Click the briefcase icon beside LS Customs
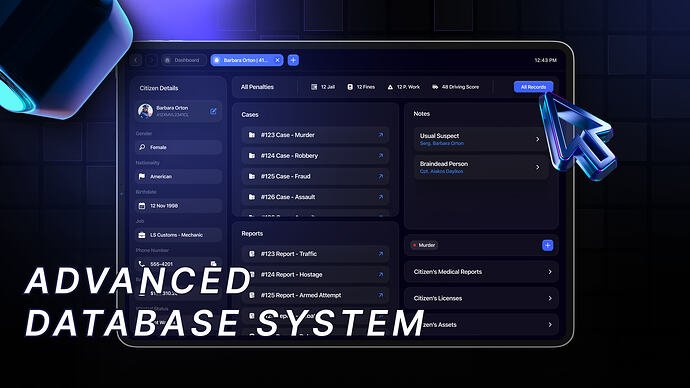The image size is (690, 388). (x=142, y=235)
